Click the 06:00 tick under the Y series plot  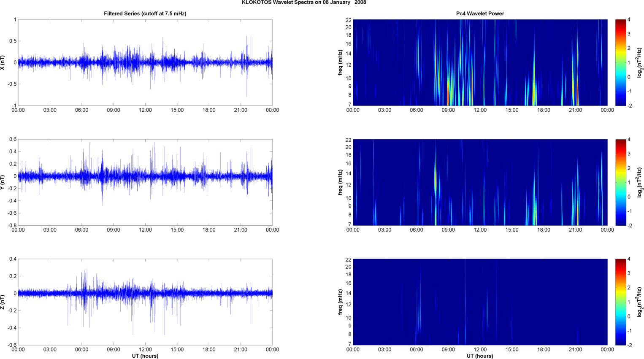pyautogui.click(x=81, y=230)
